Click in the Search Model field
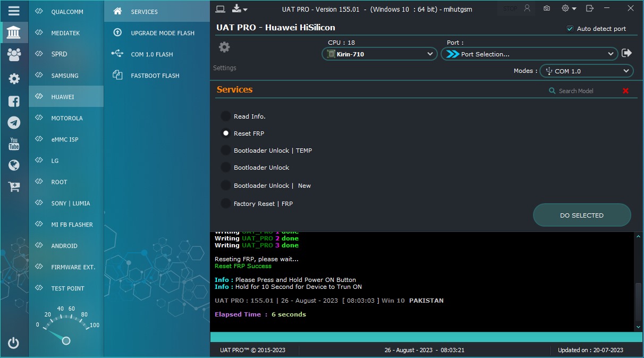The image size is (644, 358). pyautogui.click(x=587, y=91)
